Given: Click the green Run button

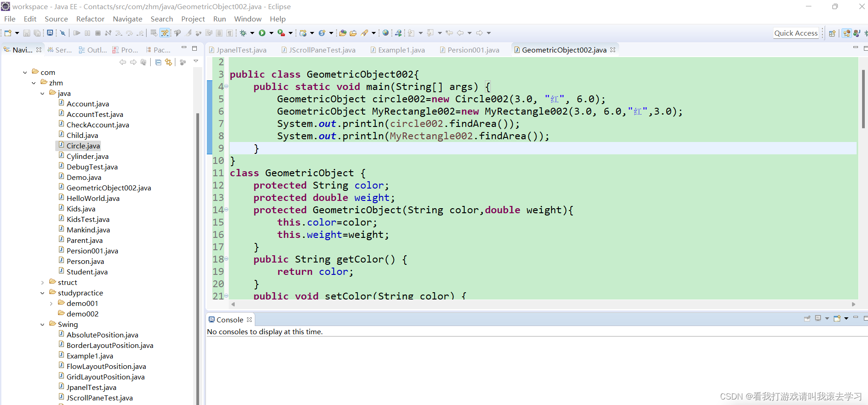Looking at the screenshot, I should 262,33.
